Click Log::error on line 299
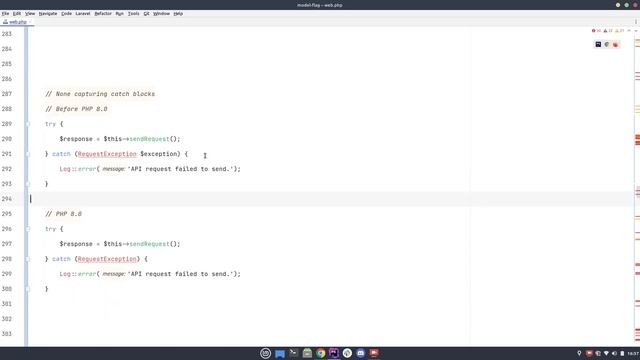The width and height of the screenshot is (640, 360). (x=78, y=274)
